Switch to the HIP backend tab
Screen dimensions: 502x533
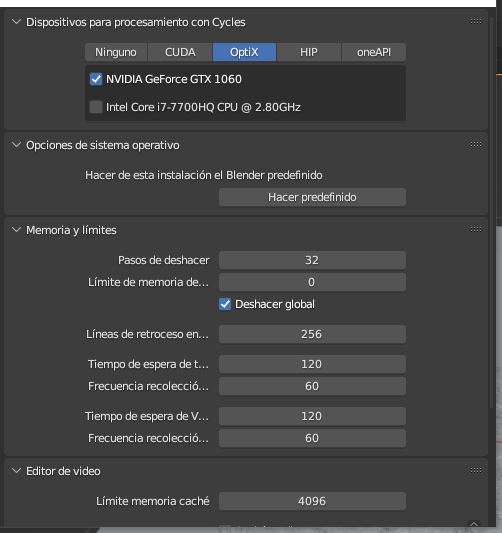pyautogui.click(x=309, y=52)
